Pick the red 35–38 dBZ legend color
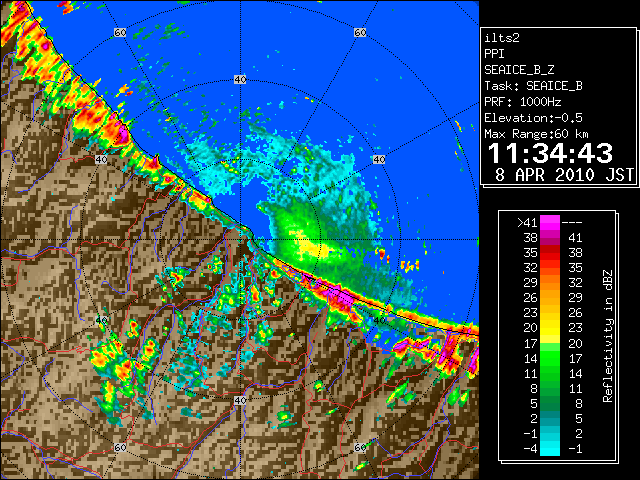 pyautogui.click(x=549, y=253)
